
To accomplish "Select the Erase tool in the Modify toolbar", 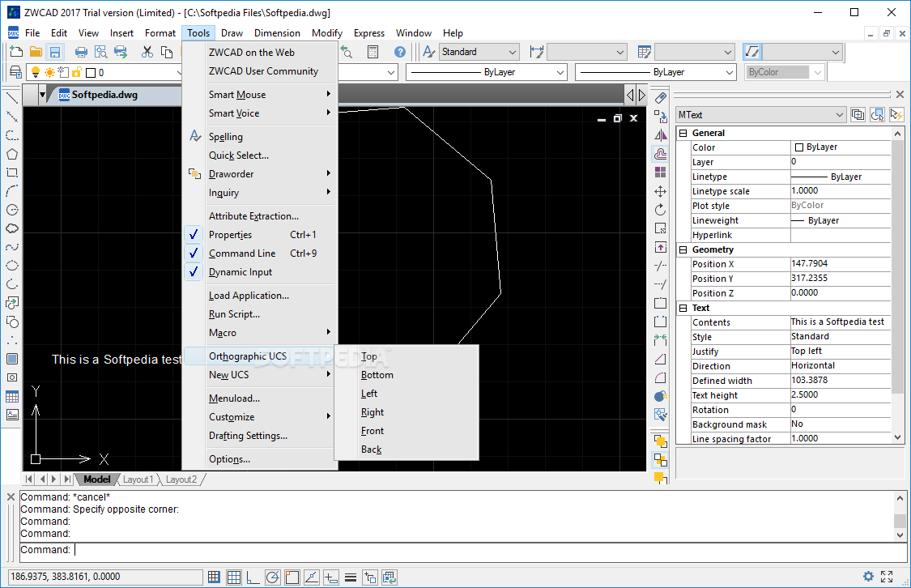I will [660, 98].
